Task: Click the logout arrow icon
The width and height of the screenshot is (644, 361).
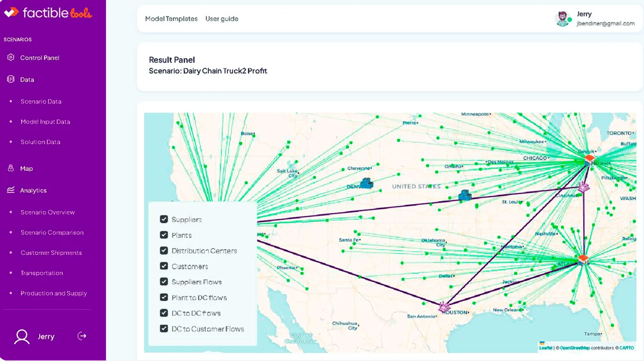Action: click(x=82, y=336)
